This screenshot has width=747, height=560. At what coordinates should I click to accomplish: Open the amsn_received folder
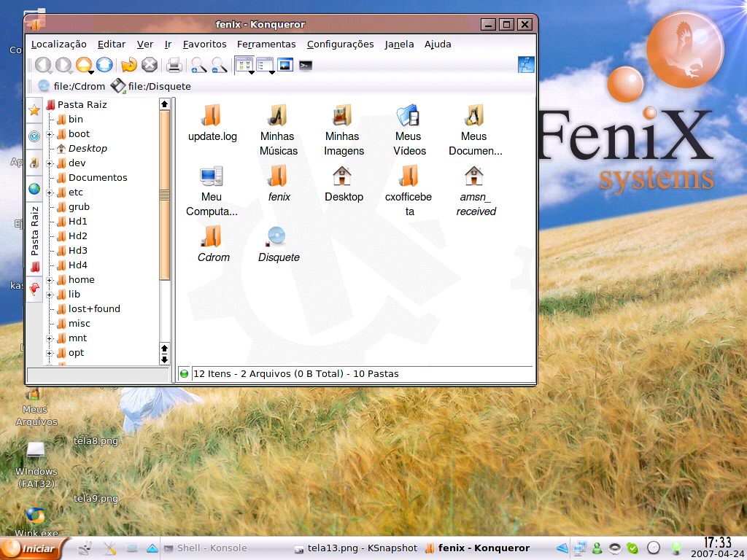coord(475,191)
